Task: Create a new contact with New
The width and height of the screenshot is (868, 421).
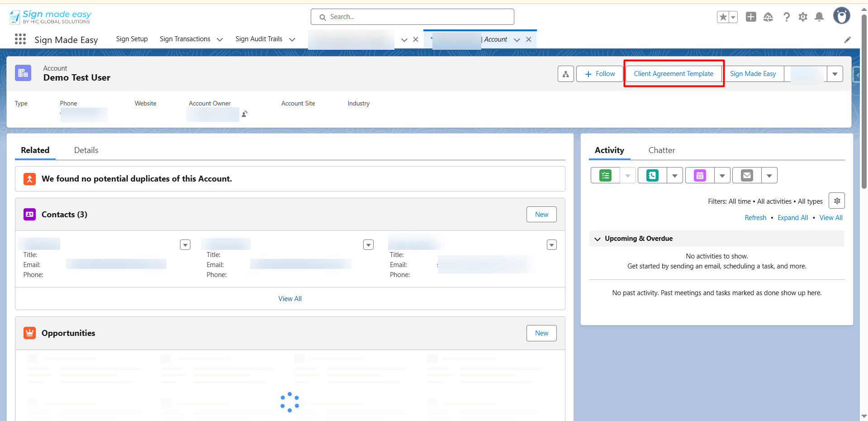Action: [x=541, y=215]
